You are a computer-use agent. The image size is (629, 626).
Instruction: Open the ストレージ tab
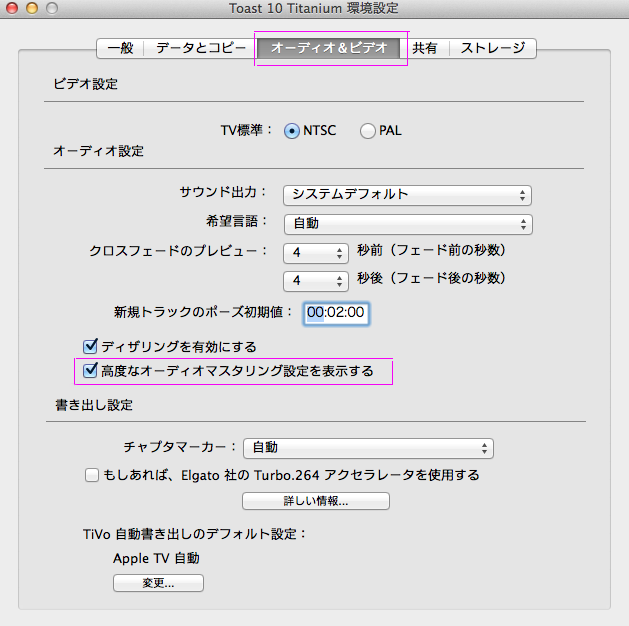[x=493, y=48]
